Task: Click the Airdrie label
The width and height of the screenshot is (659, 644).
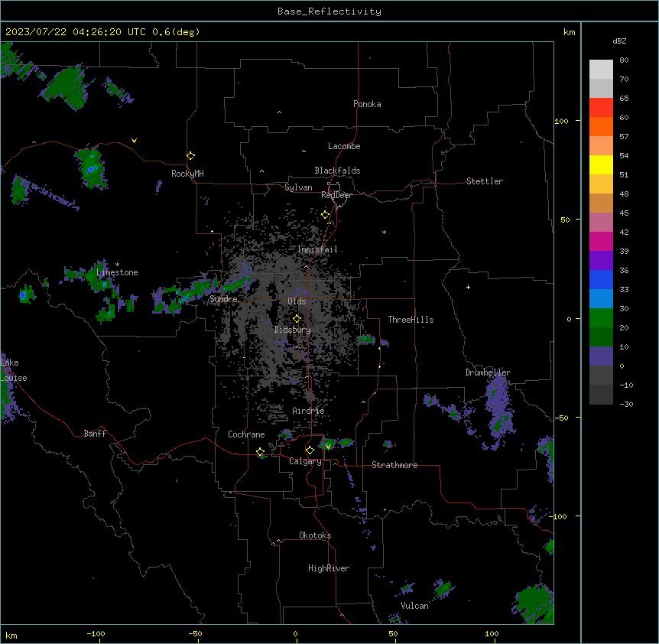Action: pyautogui.click(x=308, y=411)
